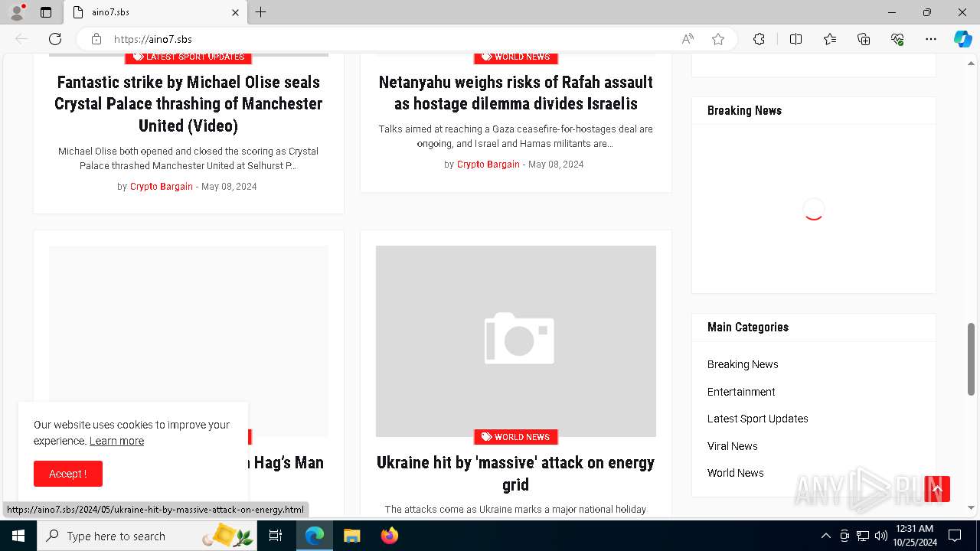Open File Explorer from taskbar
This screenshot has width=980, height=551.
[x=351, y=536]
